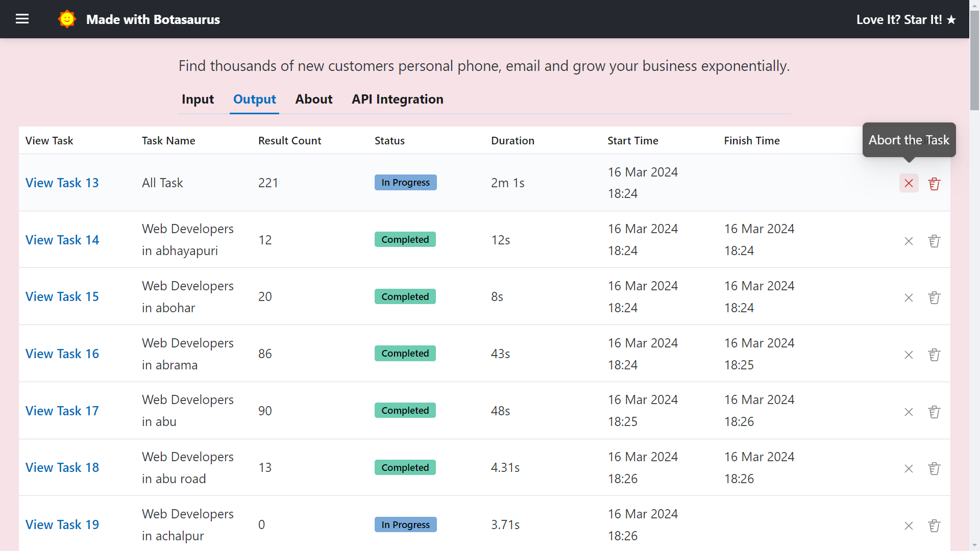Click the page vertical scrollbar thumb
The width and height of the screenshot is (980, 551).
[974, 61]
